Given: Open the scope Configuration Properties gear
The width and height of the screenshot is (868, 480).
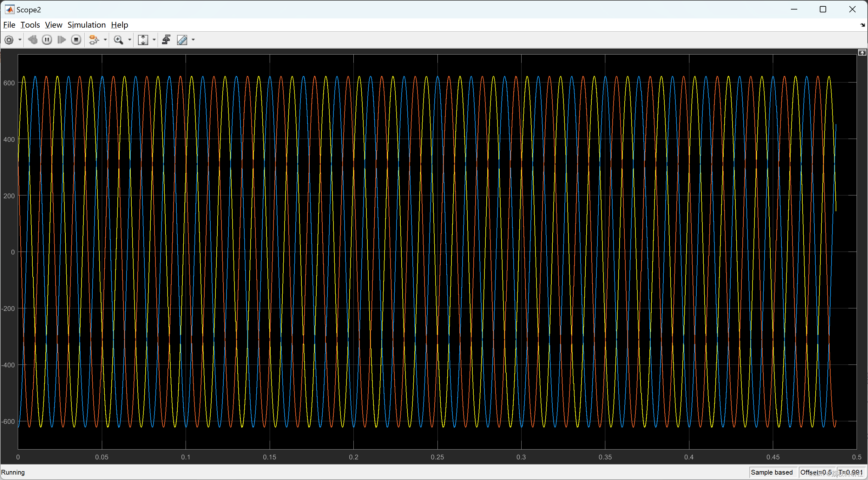Looking at the screenshot, I should [x=9, y=40].
